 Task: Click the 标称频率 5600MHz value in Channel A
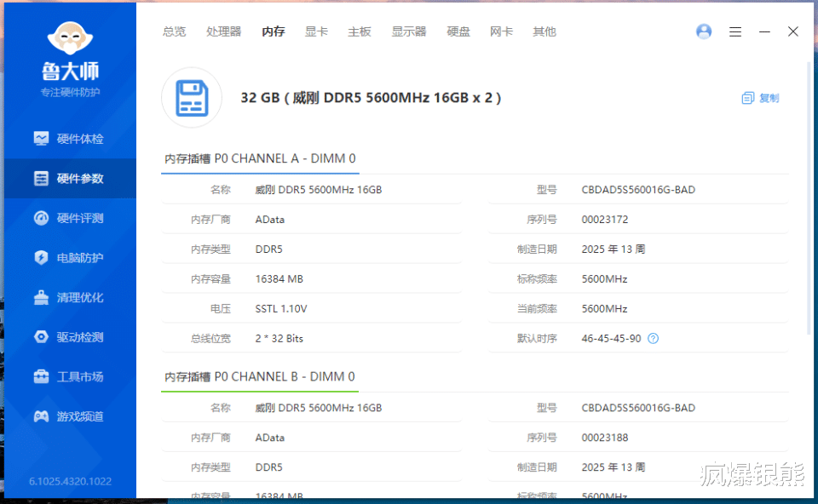pyautogui.click(x=604, y=279)
